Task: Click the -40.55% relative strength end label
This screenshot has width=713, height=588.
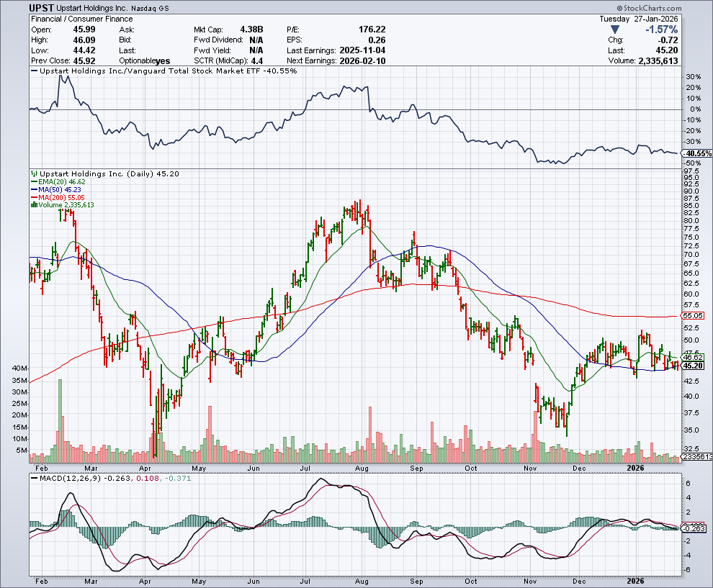Action: (x=696, y=153)
